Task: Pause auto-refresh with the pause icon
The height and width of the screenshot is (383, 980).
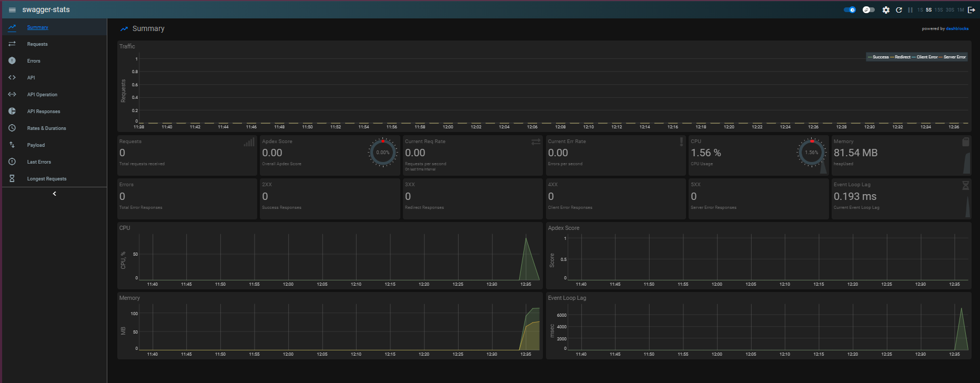Action: coord(910,10)
